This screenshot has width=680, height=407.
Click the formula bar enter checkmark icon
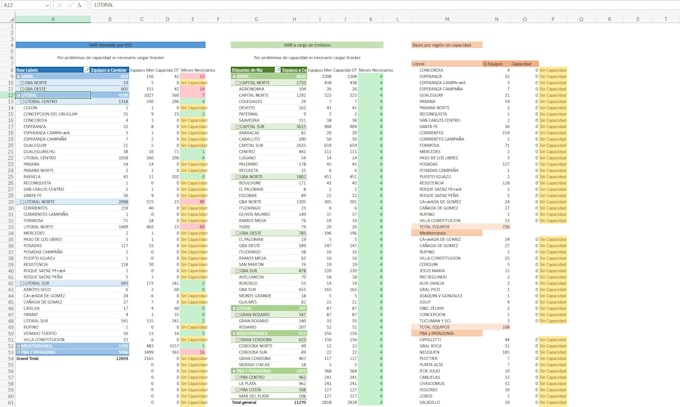tap(69, 5)
